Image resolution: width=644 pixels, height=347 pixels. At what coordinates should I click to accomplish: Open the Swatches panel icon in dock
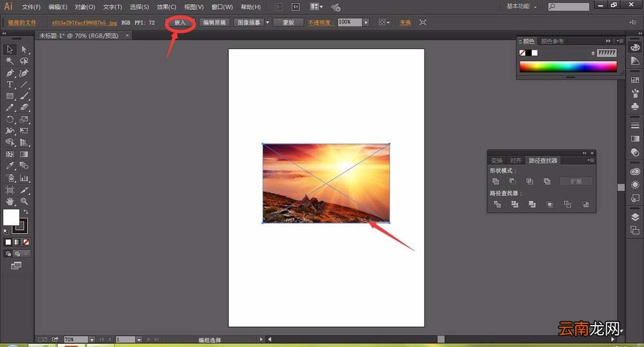click(x=635, y=80)
